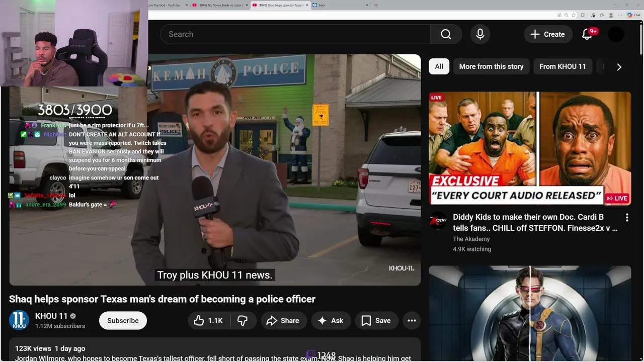This screenshot has height=362, width=644.
Task: Open the browser Chat sidebar button
Action: 633,15
